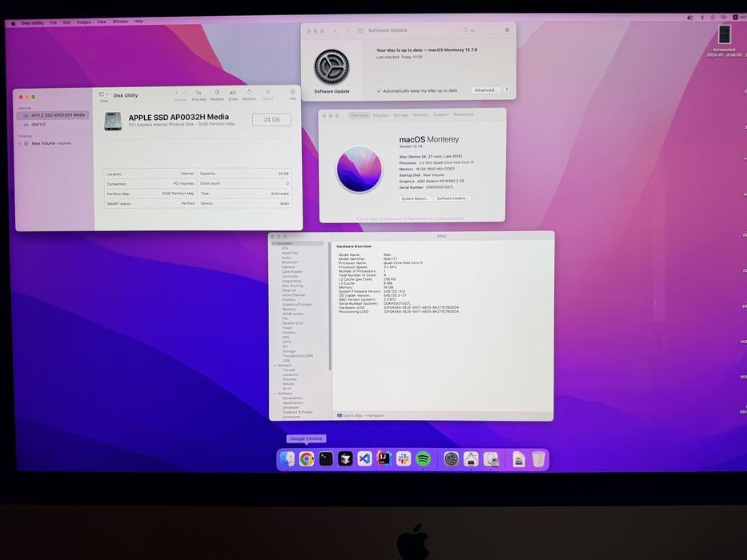Click Partition in the Disk Utility toolbar

[217, 94]
